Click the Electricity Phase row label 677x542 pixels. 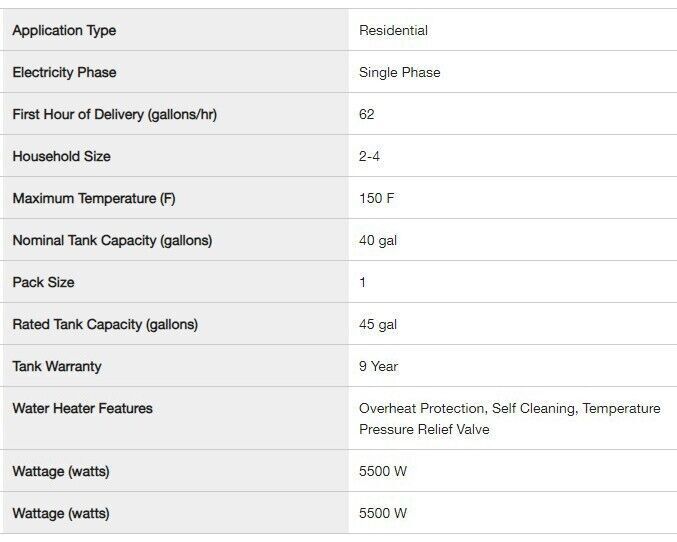point(64,73)
